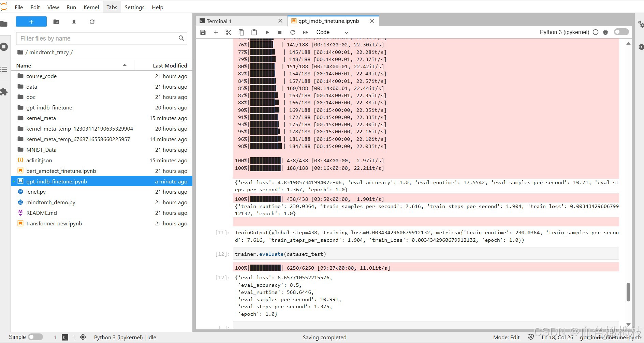This screenshot has height=343, width=644.
Task: Insert a cell below with the plus icon
Action: point(216,32)
